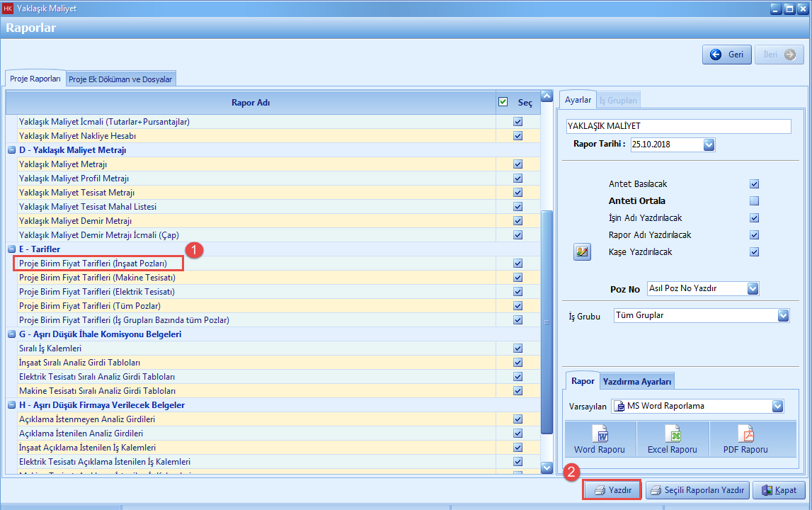Collapse the E - Tarifler group
Viewport: 812px width, 510px height.
click(x=11, y=249)
